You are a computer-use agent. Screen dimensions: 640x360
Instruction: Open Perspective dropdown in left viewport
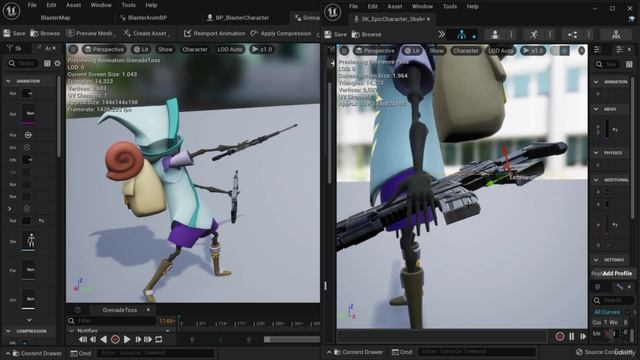(104, 49)
